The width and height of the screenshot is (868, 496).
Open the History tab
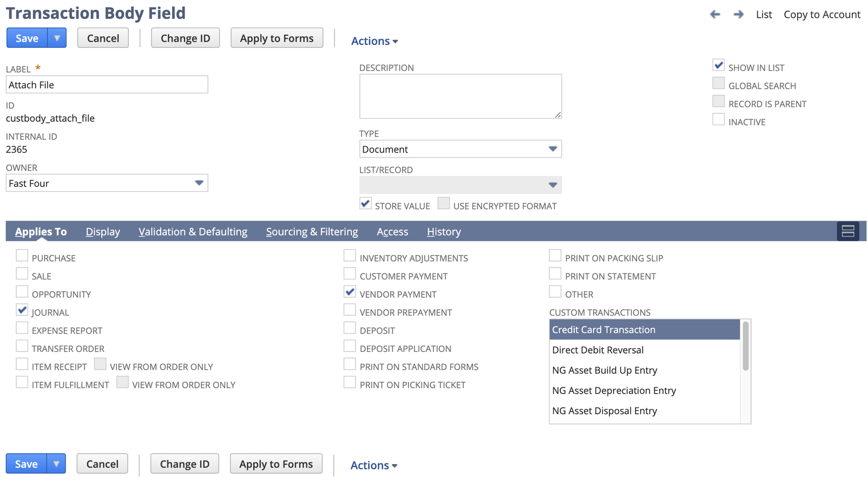[444, 232]
